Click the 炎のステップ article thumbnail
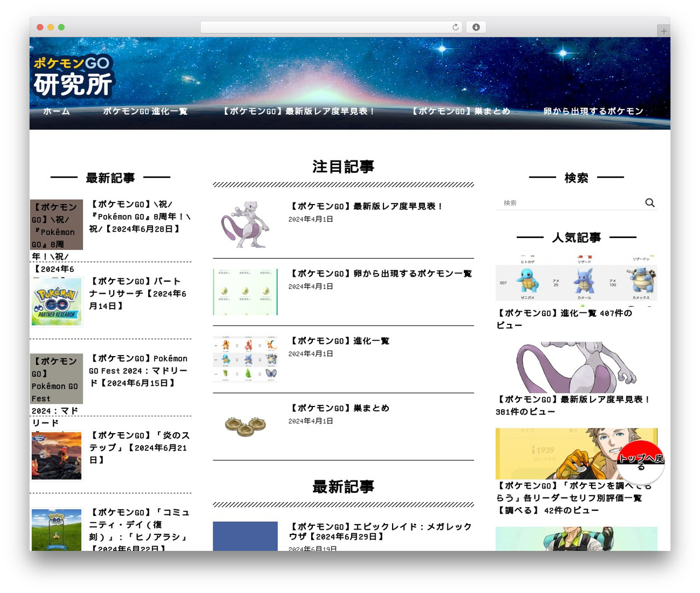This screenshot has height=593, width=700. tap(57, 456)
